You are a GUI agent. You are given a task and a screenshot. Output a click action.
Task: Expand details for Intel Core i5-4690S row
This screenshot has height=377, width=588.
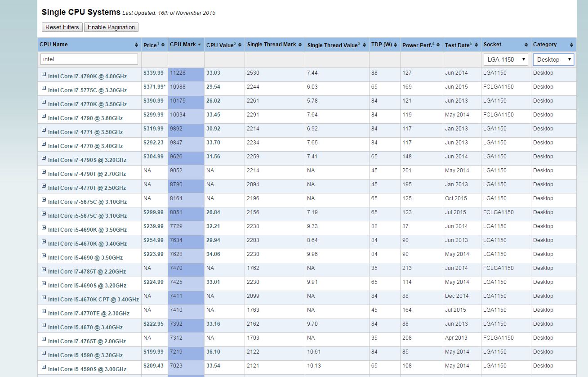pos(44,283)
